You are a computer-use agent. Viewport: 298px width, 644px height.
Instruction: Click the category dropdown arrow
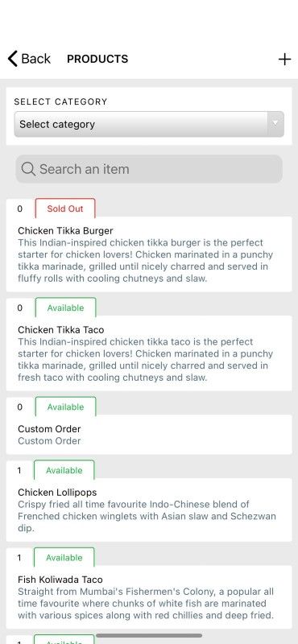pos(275,124)
